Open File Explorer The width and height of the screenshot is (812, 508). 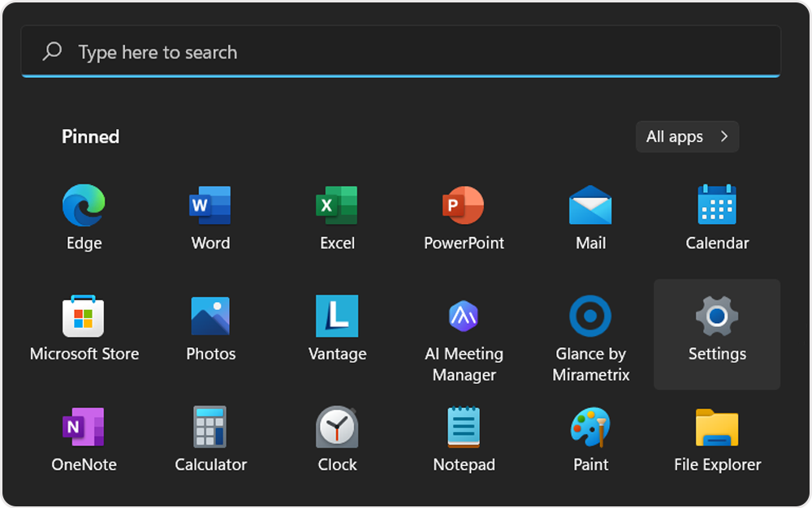[x=717, y=438]
